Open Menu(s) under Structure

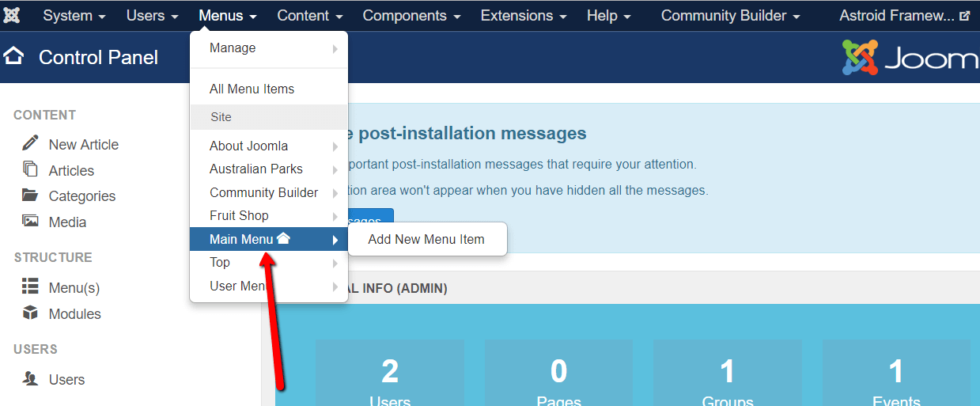coord(74,287)
